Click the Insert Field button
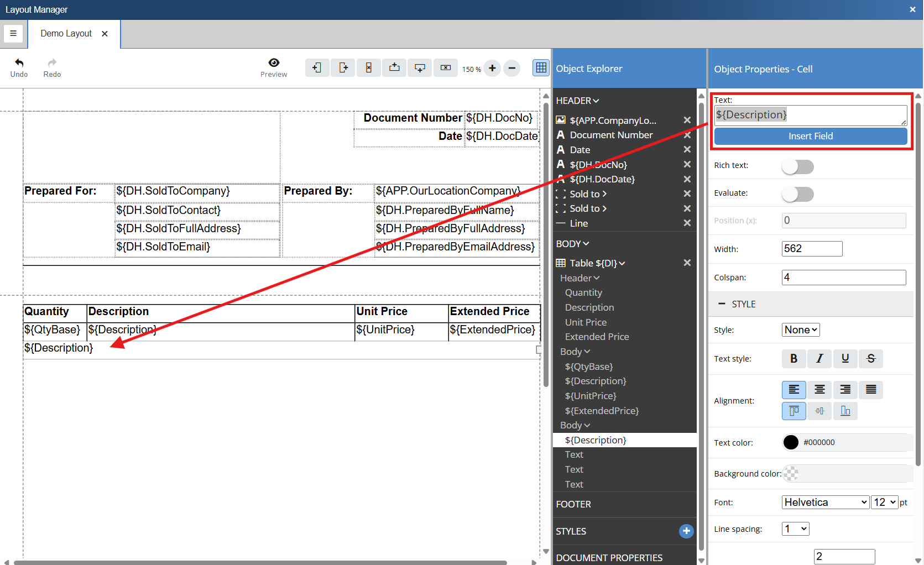The image size is (924, 565). (810, 137)
